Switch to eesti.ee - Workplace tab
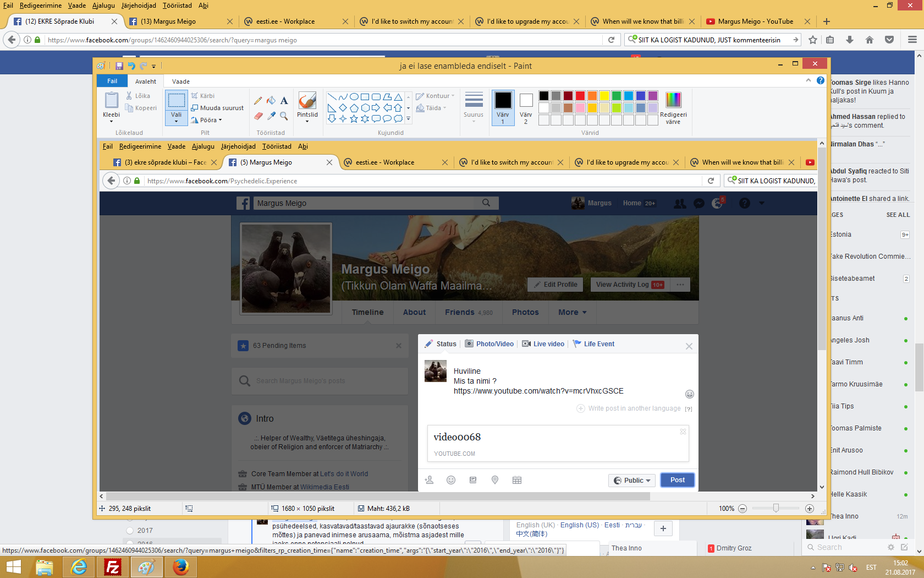924x578 pixels. (295, 21)
